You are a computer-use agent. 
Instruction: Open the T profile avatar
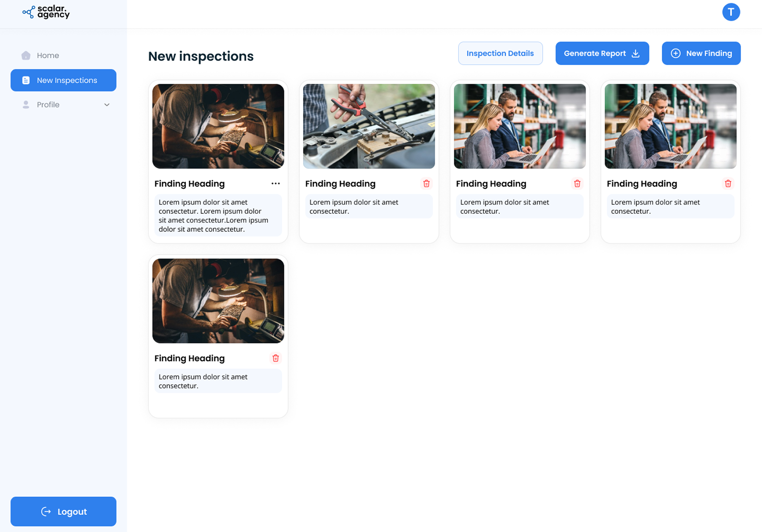click(731, 12)
